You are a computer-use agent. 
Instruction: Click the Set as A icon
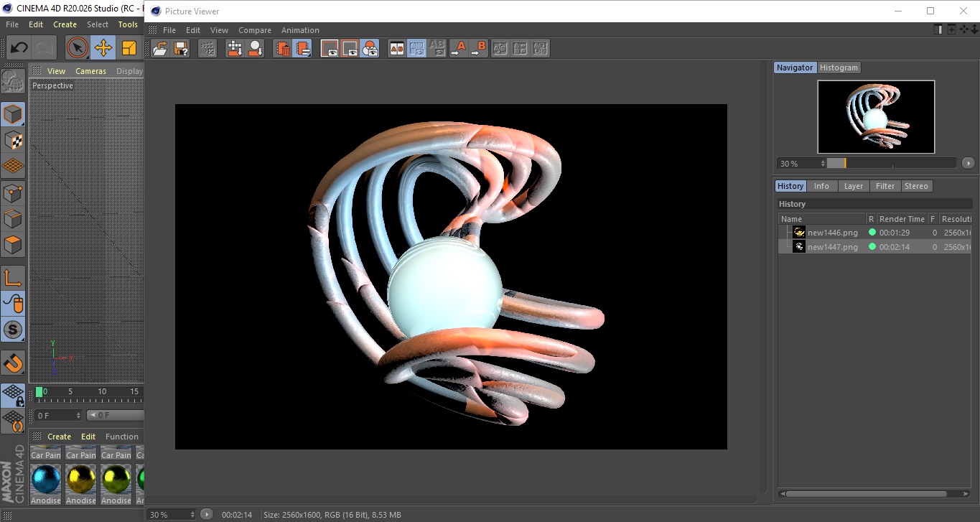[x=459, y=48]
